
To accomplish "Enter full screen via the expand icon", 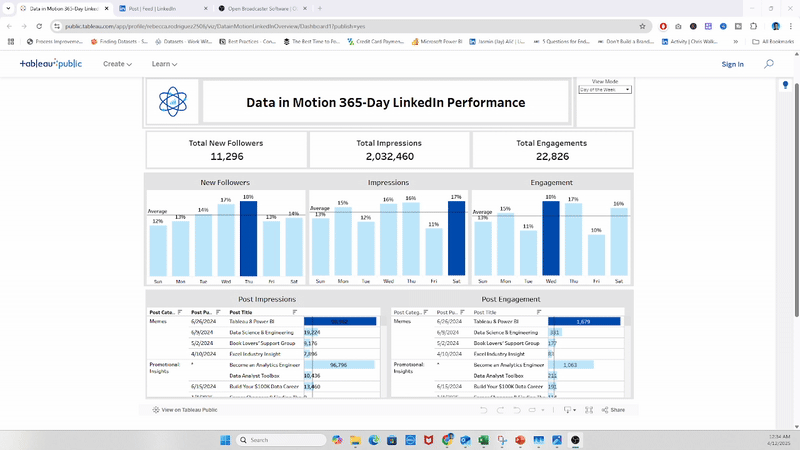I will pos(589,410).
